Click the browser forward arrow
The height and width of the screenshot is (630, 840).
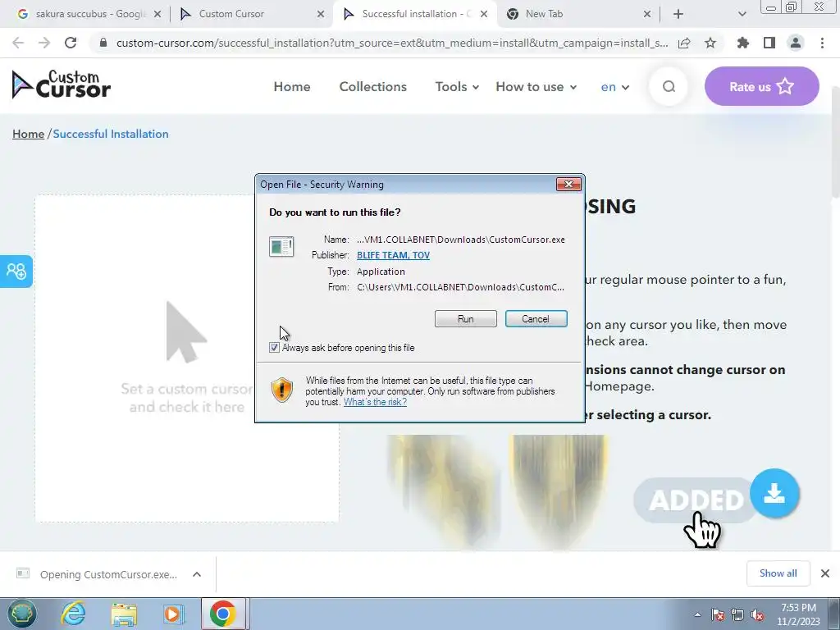point(44,43)
